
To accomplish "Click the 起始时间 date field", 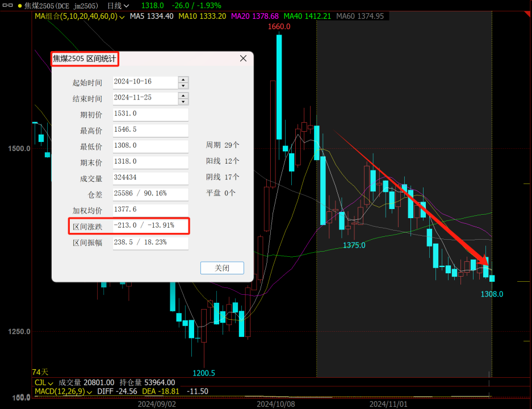I will click(x=145, y=82).
